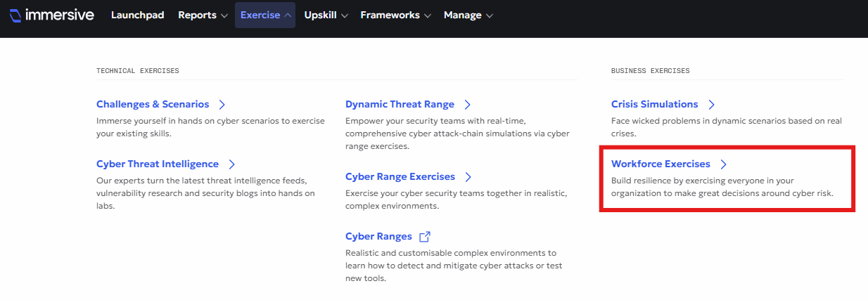Viewport: 868px width, 300px height.
Task: Expand the Upskill dropdown menu
Action: tap(326, 15)
